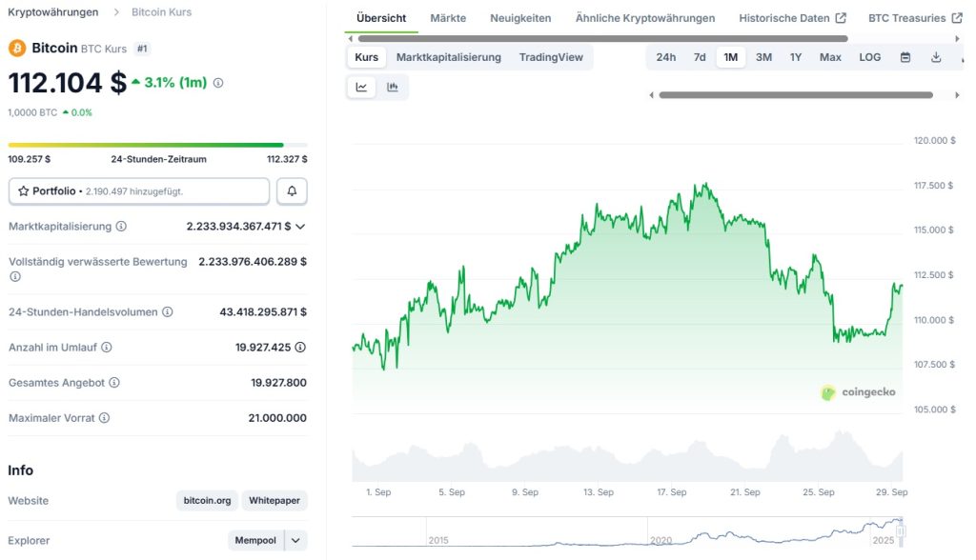Expand the Marktkapitalisierung details chevron
Screen dimensions: 976x560
point(300,227)
